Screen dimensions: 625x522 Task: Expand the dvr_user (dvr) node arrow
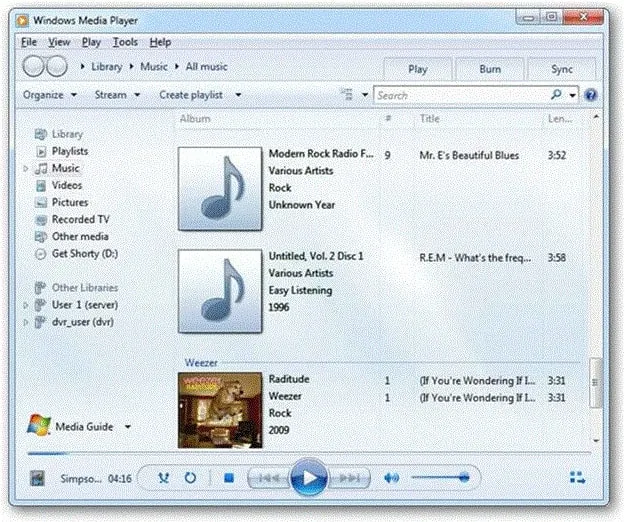tap(26, 322)
